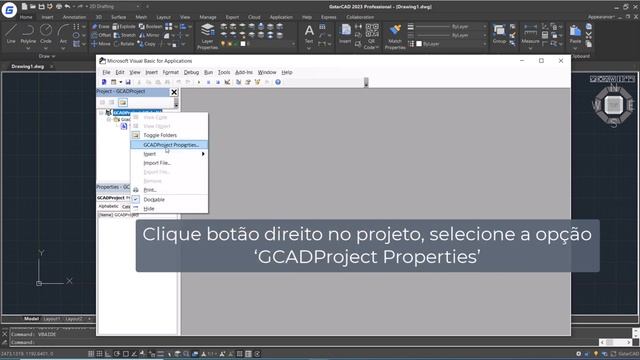Click the Insert block icon
The width and height of the screenshot is (640, 360).
pos(345,33)
